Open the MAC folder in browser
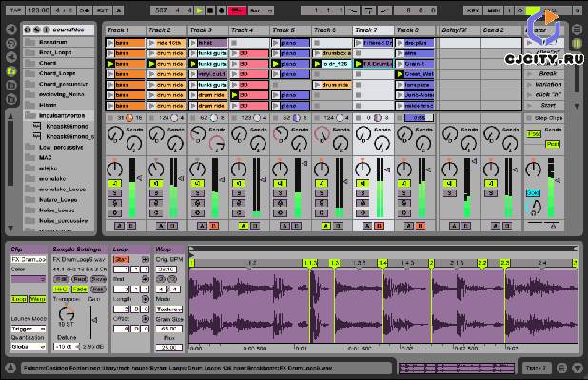This screenshot has width=588, height=380. pyautogui.click(x=59, y=158)
